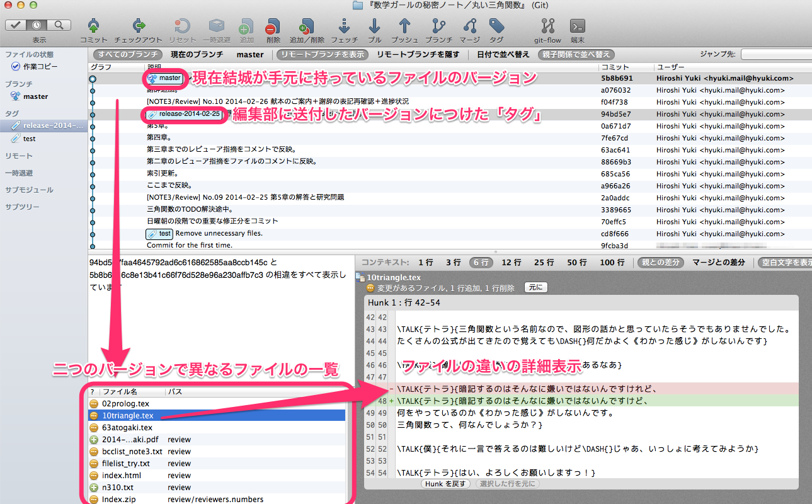Click the Checkout (チェックアウト) toolbar icon

click(x=138, y=26)
